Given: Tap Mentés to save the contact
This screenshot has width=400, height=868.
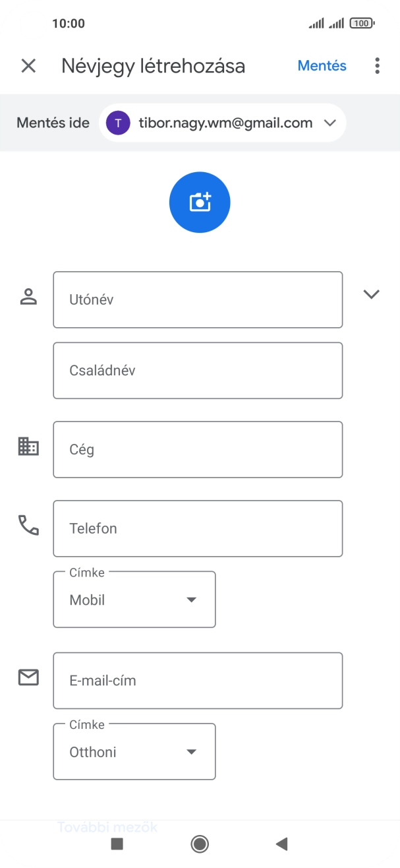Looking at the screenshot, I should click(x=322, y=65).
